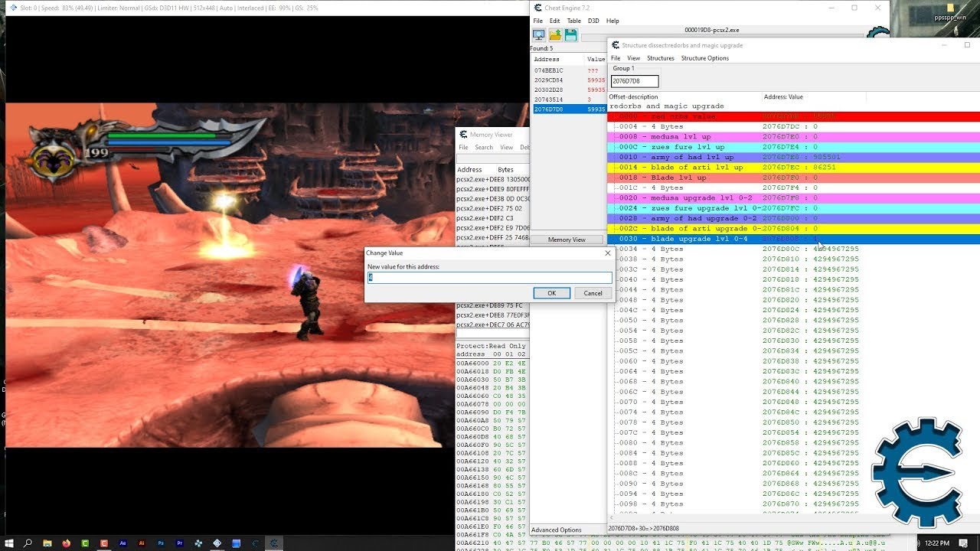Viewport: 980px width, 551px height.
Task: Click the Address column header in the found list
Action: pyautogui.click(x=547, y=59)
